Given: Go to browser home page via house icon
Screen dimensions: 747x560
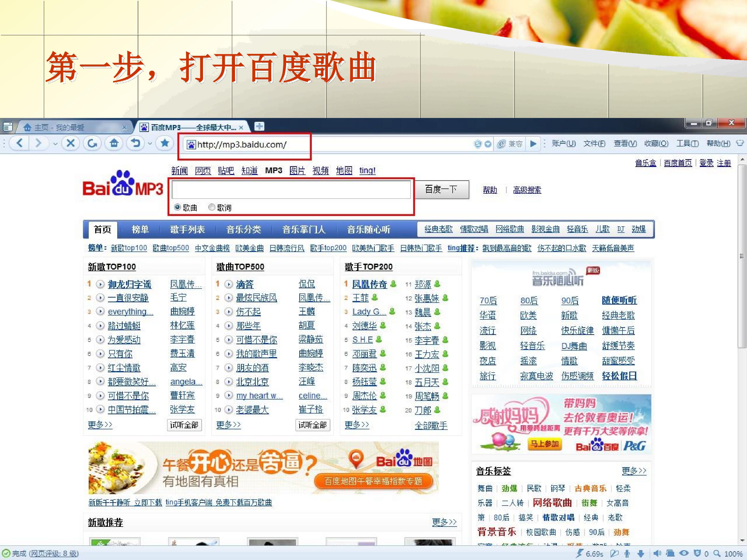Looking at the screenshot, I should [114, 143].
